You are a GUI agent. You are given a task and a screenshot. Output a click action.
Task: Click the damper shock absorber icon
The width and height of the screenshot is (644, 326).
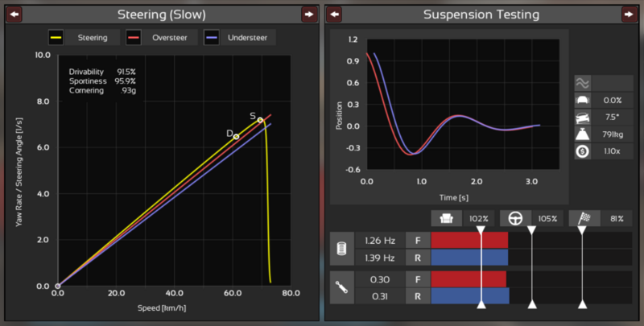pyautogui.click(x=342, y=287)
